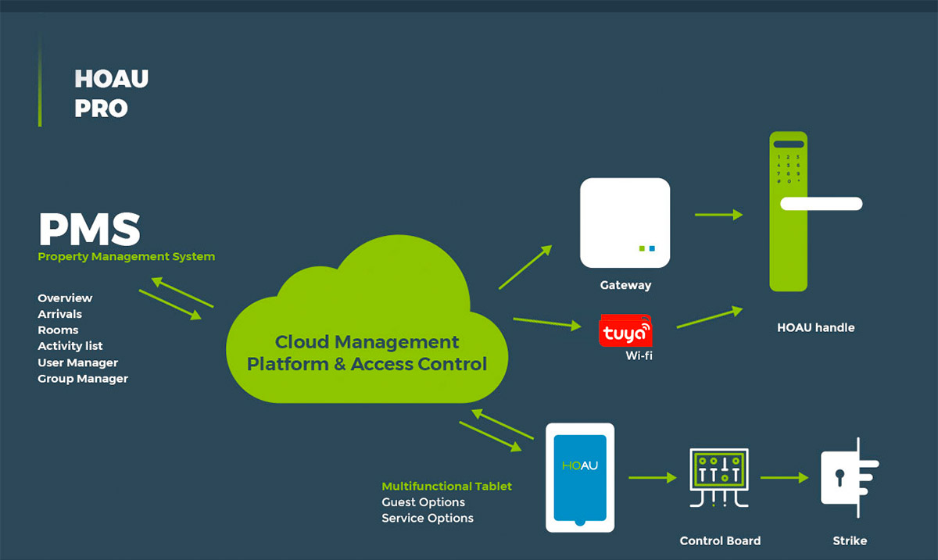
Task: Click the HOAU logo on the tablet screen
Action: point(580,466)
